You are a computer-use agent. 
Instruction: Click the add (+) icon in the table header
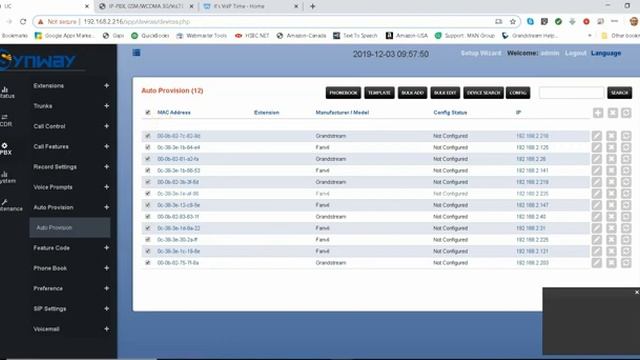click(598, 113)
